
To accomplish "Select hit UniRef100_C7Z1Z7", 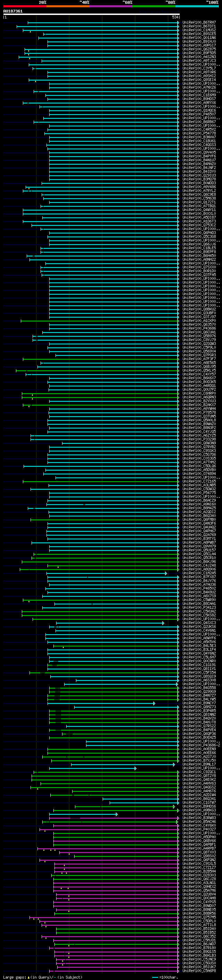I will pos(199,867).
